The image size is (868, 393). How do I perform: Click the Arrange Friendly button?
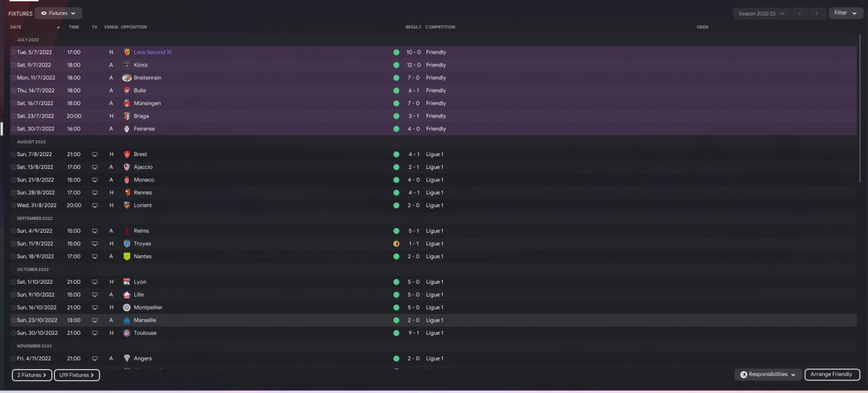832,375
